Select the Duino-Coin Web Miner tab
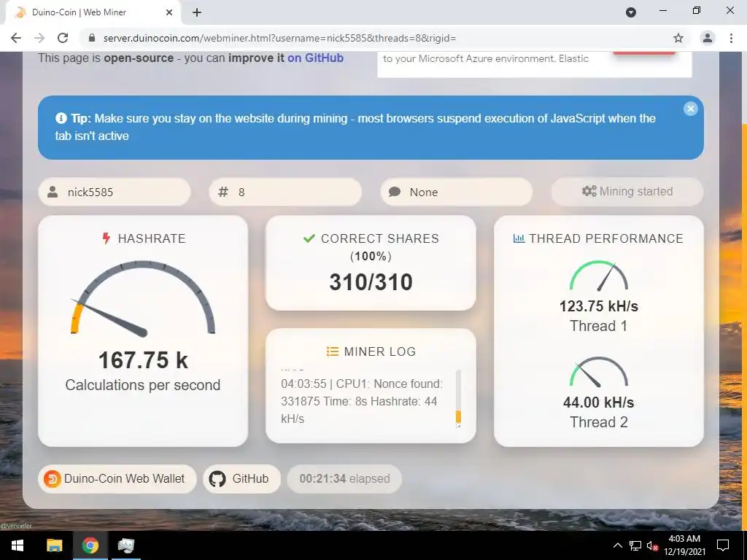This screenshot has height=560, width=747. (93, 12)
